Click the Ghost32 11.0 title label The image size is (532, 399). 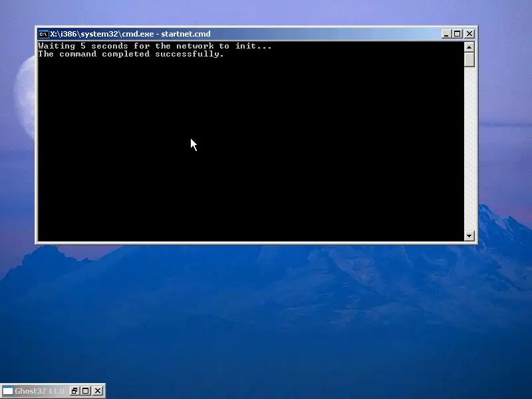[39, 391]
